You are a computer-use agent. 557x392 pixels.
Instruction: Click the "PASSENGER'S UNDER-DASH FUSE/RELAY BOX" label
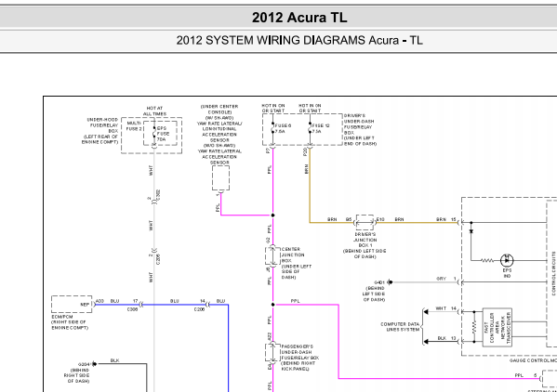coord(299,352)
